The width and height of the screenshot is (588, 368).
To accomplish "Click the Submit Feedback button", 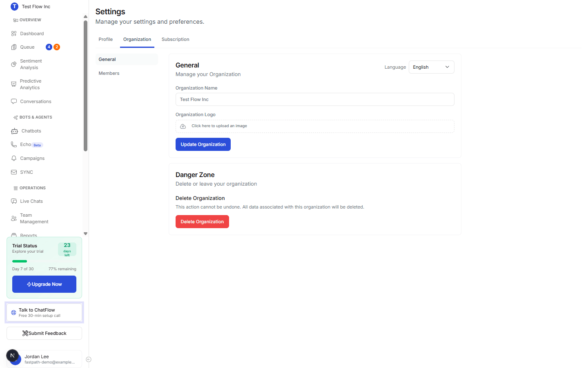I will coord(44,333).
